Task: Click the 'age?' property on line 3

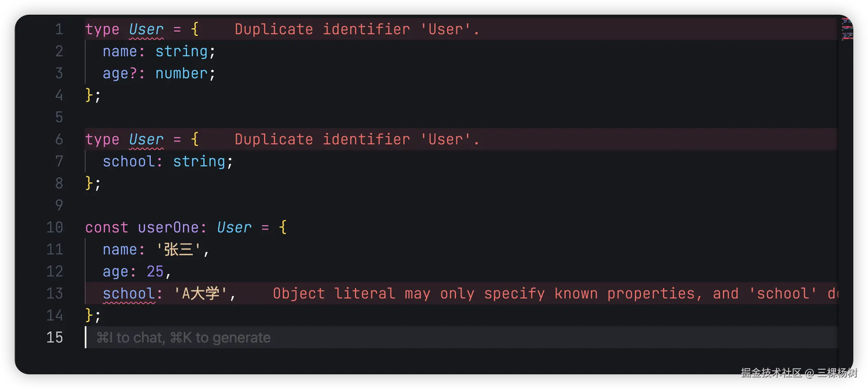Action: coord(120,73)
